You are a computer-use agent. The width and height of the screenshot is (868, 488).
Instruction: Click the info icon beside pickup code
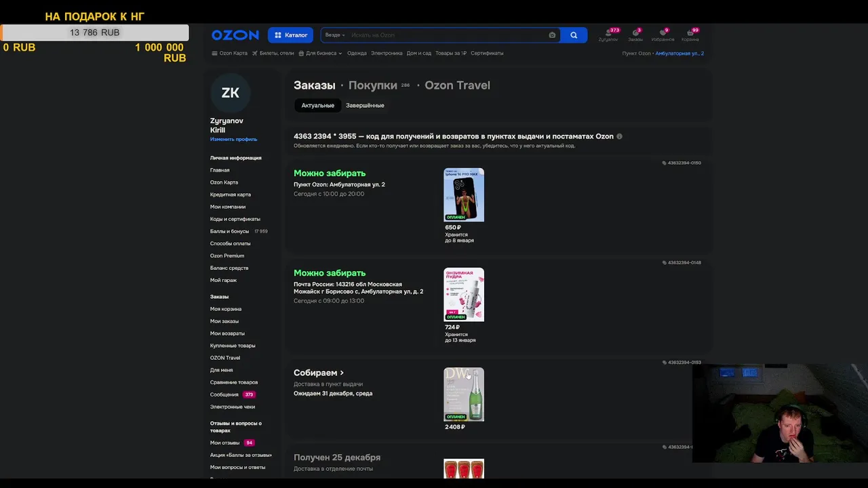(619, 136)
